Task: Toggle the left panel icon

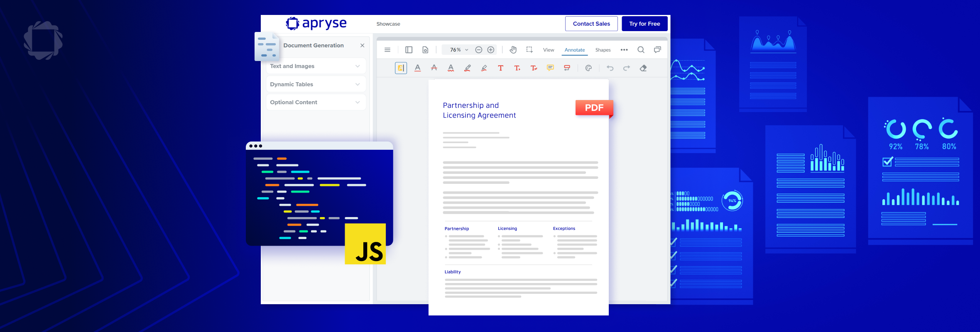Action: [x=409, y=50]
